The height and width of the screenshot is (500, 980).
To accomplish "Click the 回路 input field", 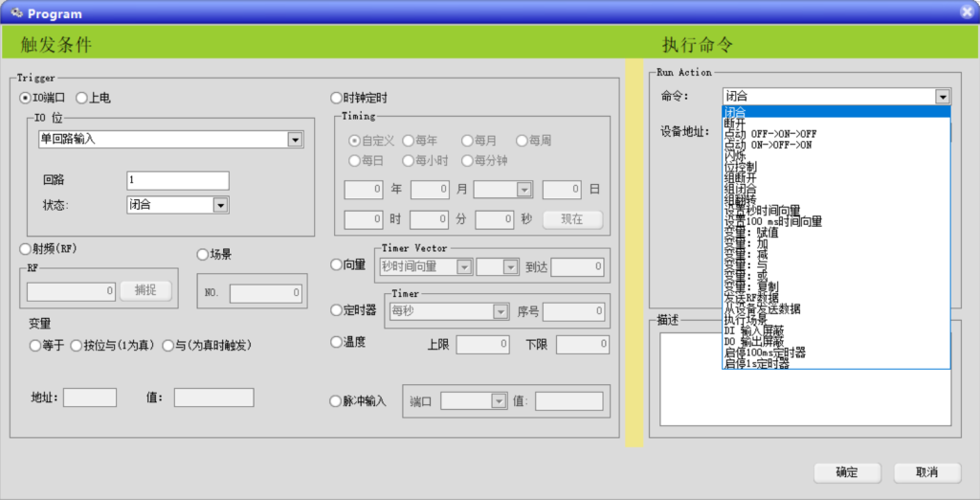I will click(177, 181).
